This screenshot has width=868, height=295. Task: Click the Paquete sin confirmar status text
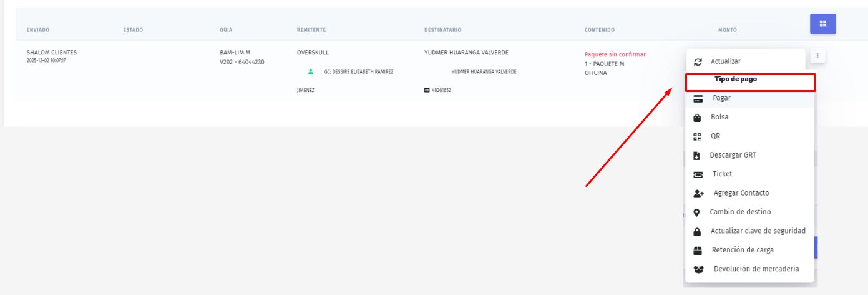pyautogui.click(x=615, y=54)
